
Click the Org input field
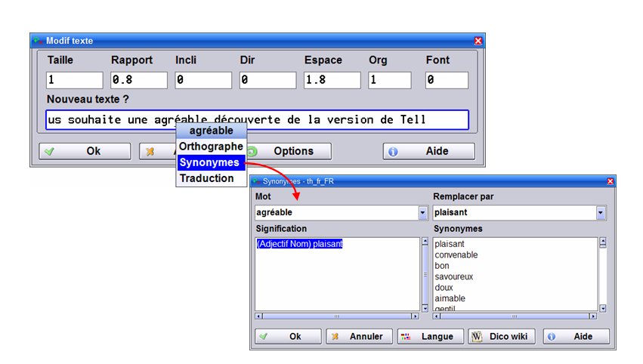click(x=390, y=80)
